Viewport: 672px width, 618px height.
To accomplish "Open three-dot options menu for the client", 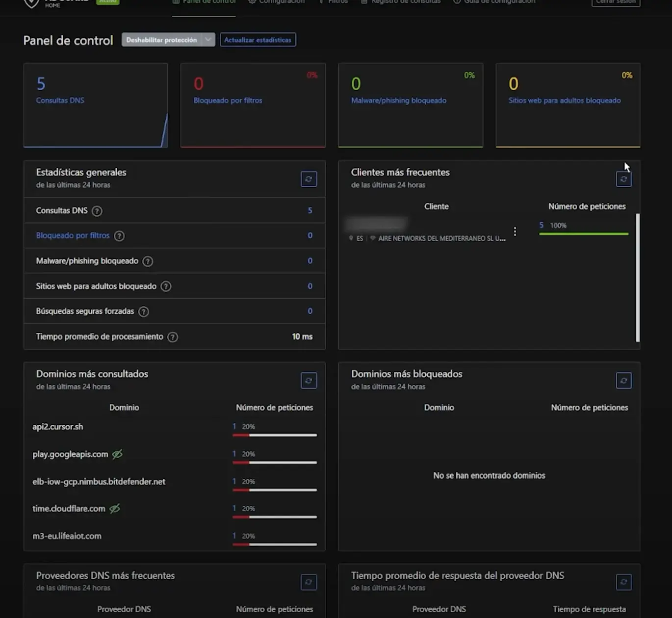I will pos(515,232).
